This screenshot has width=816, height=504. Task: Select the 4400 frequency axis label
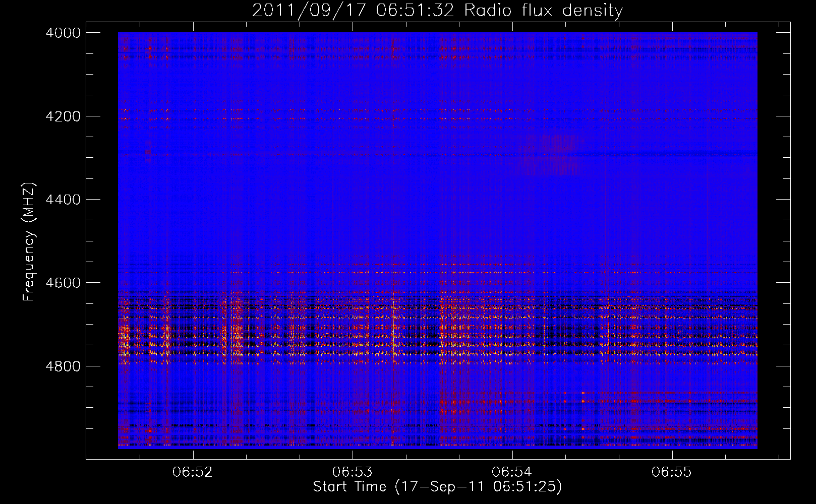pyautogui.click(x=63, y=200)
